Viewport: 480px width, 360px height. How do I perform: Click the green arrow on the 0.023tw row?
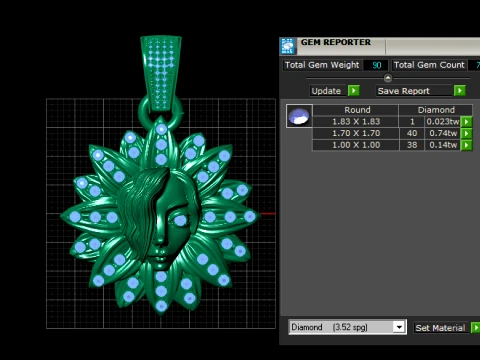click(x=466, y=122)
